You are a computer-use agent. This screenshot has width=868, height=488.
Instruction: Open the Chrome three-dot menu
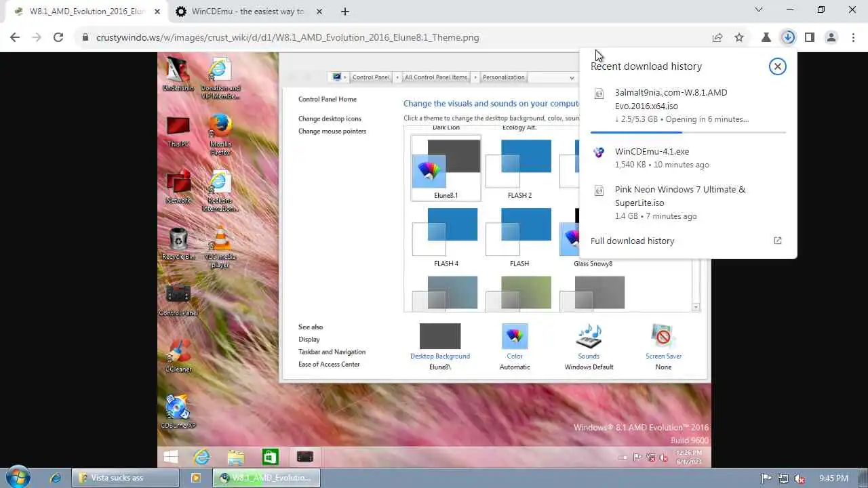pos(852,37)
